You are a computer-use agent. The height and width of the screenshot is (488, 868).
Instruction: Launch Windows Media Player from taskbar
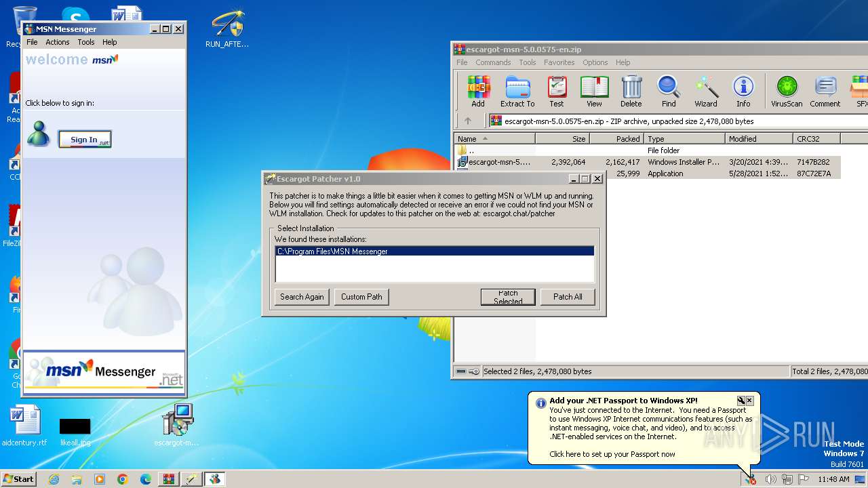click(100, 479)
